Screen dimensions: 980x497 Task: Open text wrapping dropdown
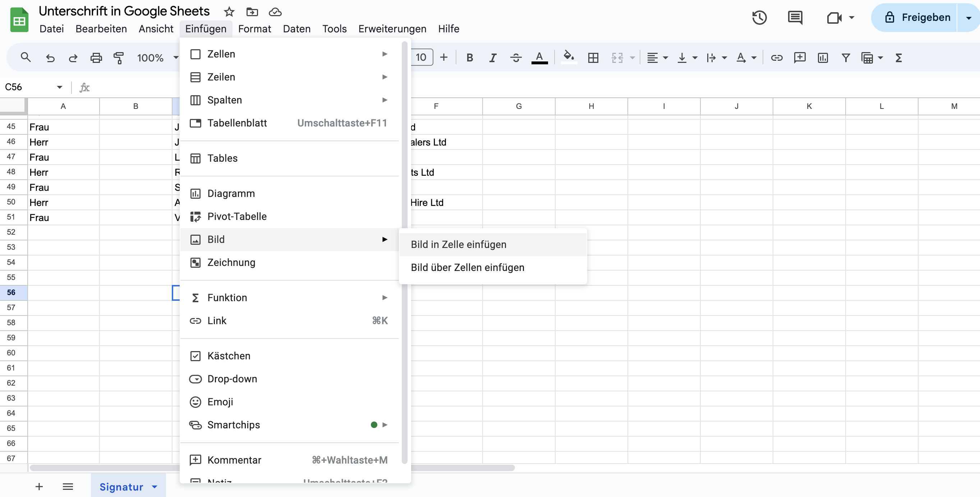716,57
